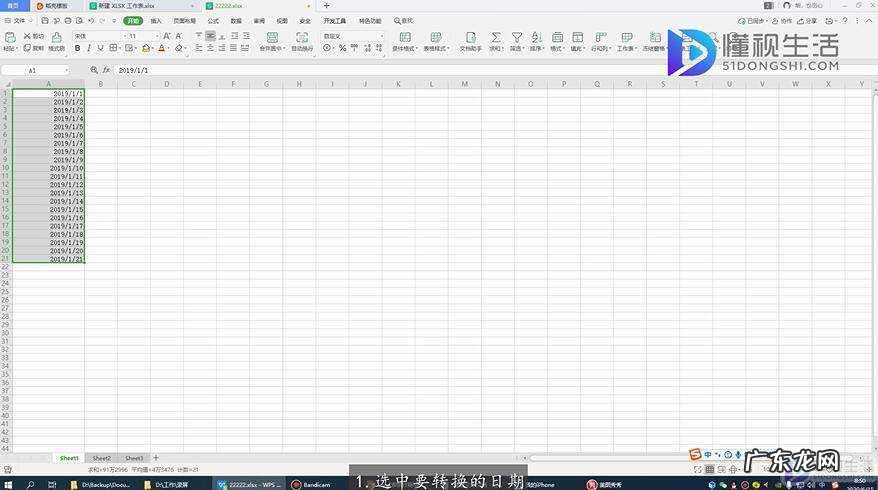Click the Filter (筛选) funnel icon
The image size is (878, 490).
(x=516, y=37)
